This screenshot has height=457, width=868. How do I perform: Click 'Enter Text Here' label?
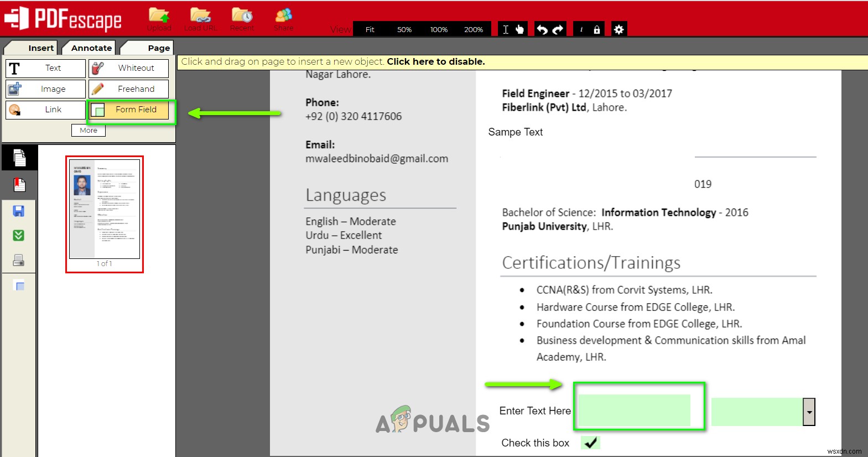535,411
